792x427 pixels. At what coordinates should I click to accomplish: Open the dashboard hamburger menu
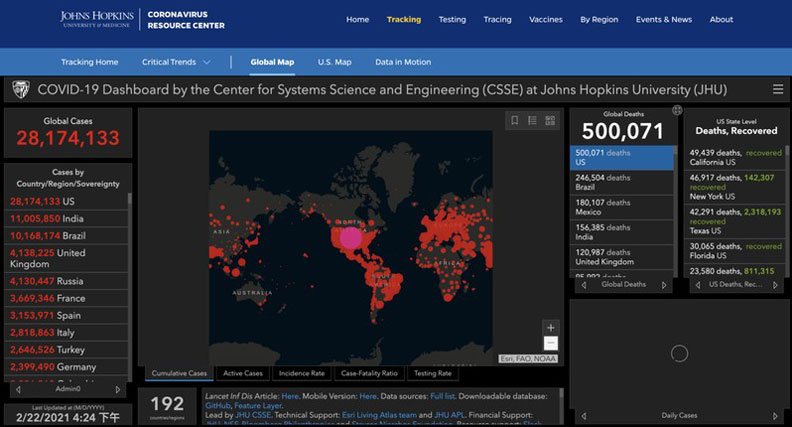pos(777,89)
